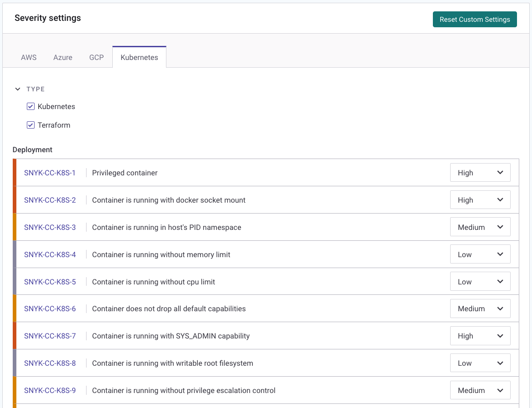Click dropdown arrow for writable root filesystem
Viewport: 532px width, 408px height.
(x=500, y=363)
